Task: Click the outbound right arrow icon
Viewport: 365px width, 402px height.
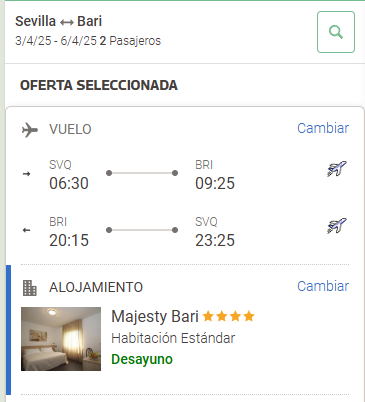Action: pos(27,174)
